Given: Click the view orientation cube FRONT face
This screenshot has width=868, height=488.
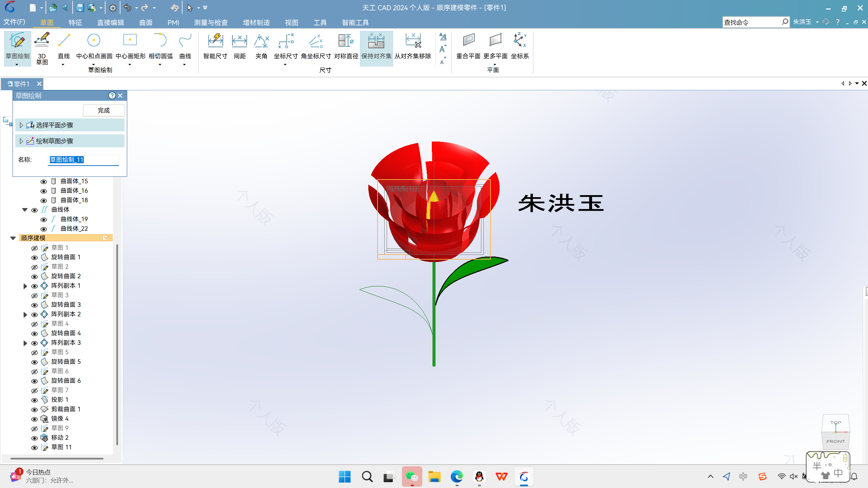Looking at the screenshot, I should point(835,441).
